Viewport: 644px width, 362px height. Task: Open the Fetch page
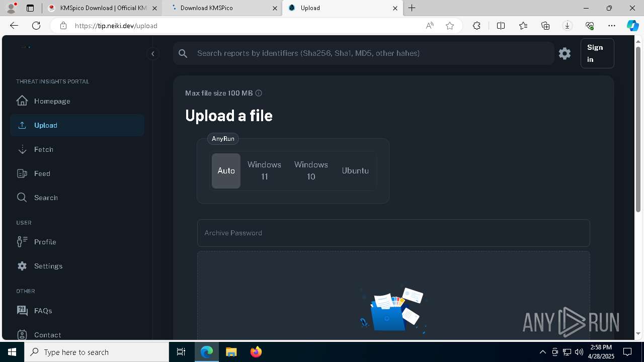click(77, 149)
